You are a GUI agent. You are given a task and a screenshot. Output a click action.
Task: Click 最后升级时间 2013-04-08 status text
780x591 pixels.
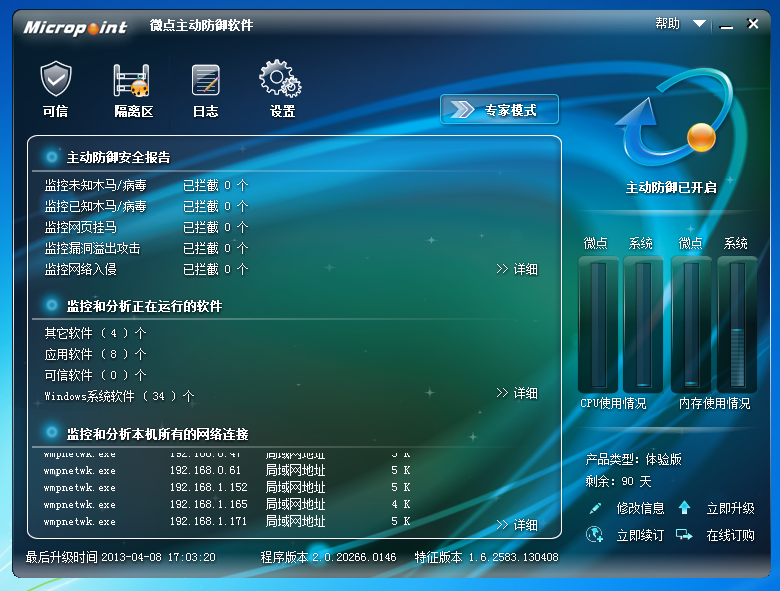[120, 557]
